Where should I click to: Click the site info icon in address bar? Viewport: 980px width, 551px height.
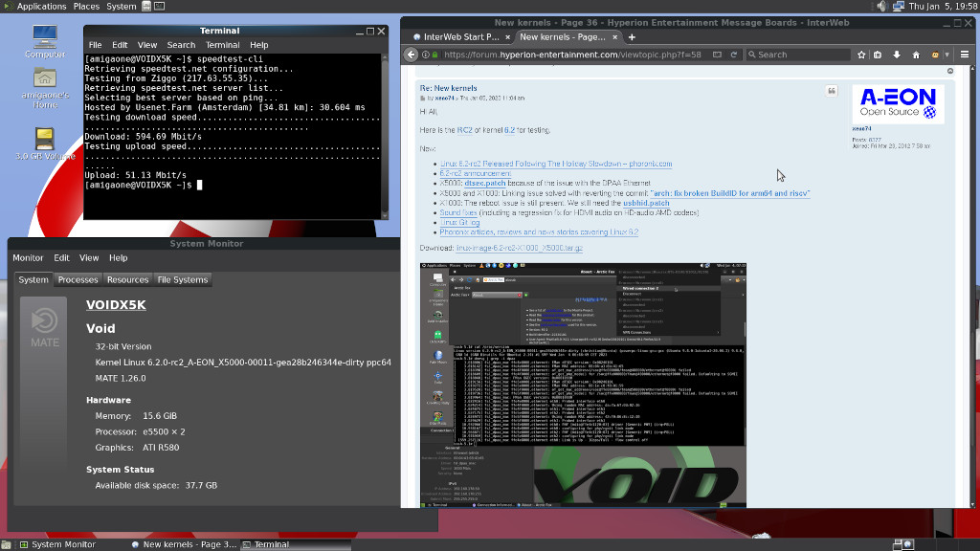426,55
